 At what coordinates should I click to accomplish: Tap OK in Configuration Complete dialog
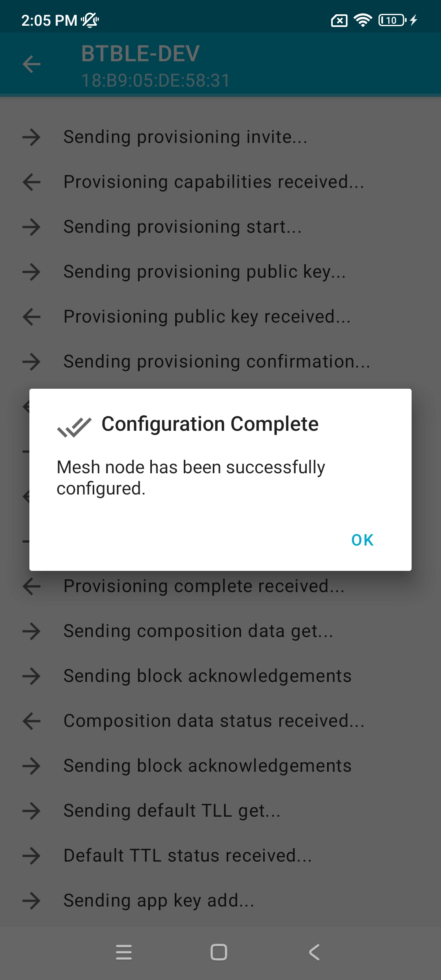362,540
